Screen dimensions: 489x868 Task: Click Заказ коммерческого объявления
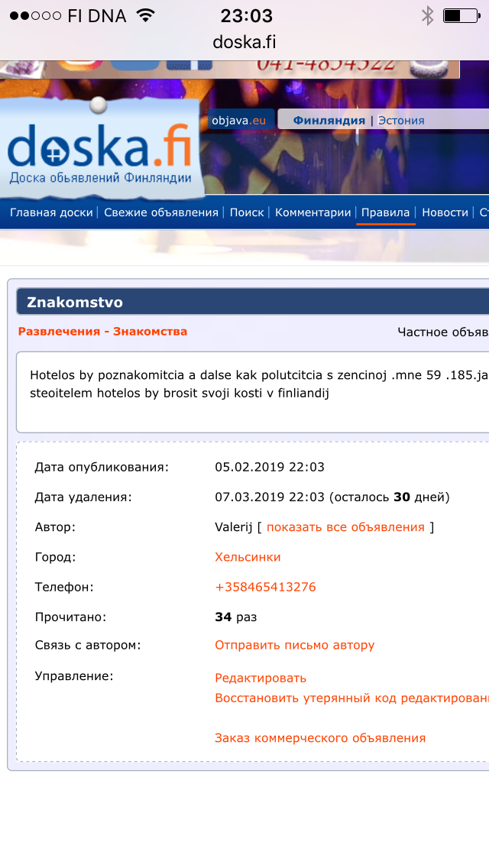pyautogui.click(x=320, y=738)
